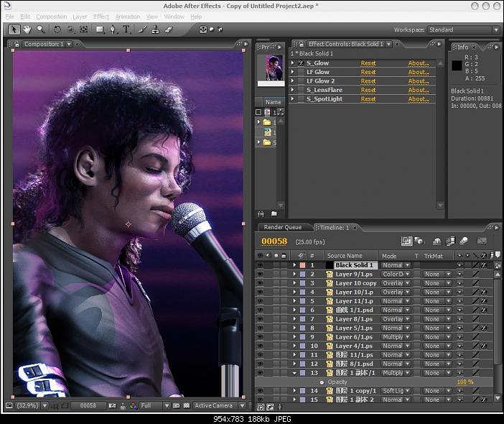The image size is (504, 424).
Task: Click About for S_LensFlare
Action: [419, 90]
